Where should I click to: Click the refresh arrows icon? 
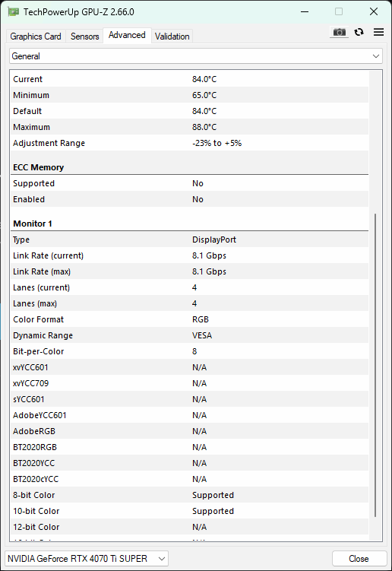point(359,32)
